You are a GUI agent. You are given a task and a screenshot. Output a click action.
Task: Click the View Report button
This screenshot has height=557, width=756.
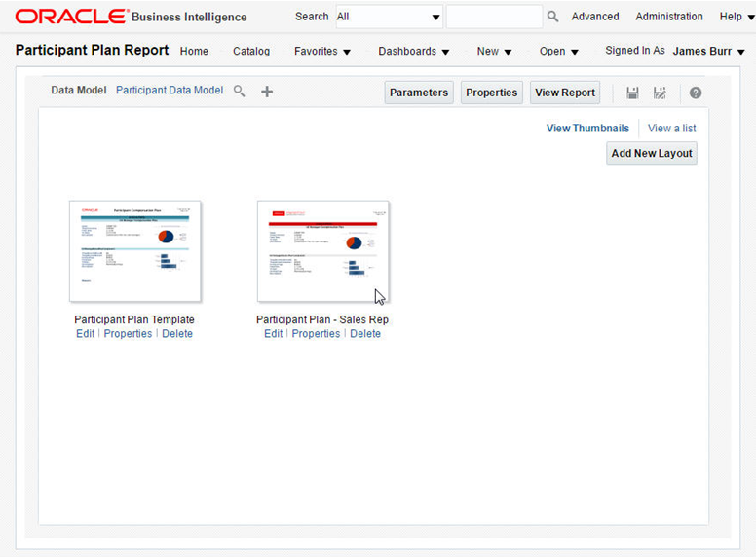point(565,93)
